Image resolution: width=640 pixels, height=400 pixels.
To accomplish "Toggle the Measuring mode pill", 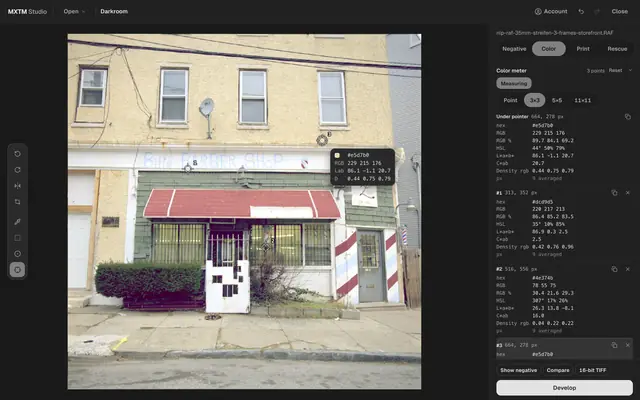I will point(514,83).
